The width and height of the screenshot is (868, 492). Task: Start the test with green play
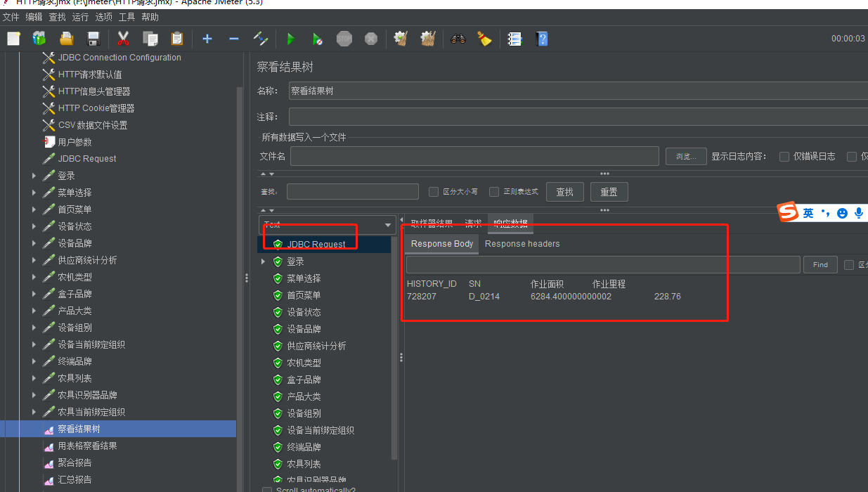(291, 39)
